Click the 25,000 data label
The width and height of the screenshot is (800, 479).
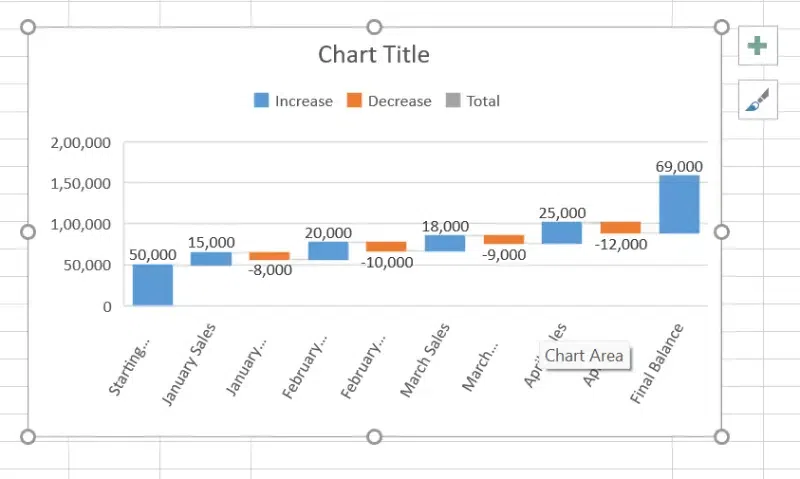562,213
